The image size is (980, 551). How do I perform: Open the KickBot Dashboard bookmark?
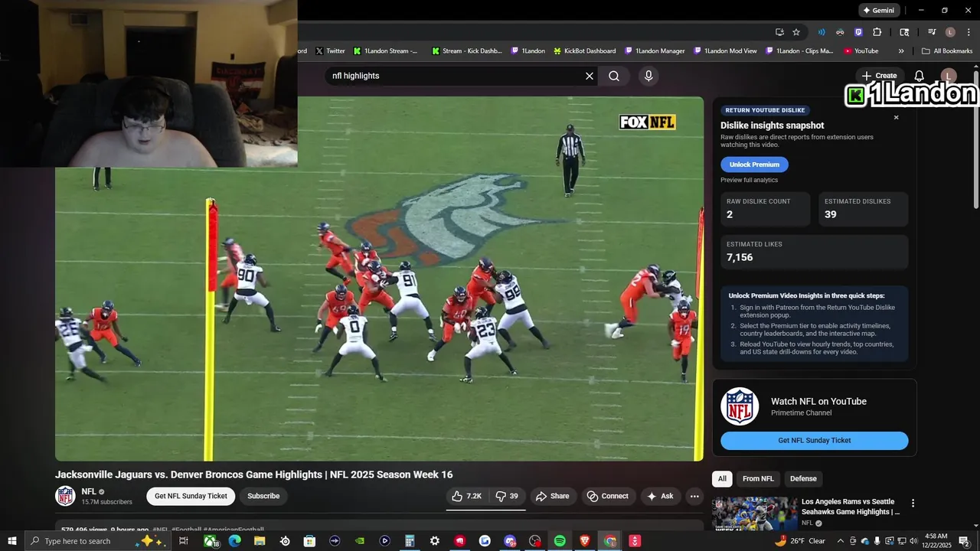(584, 51)
